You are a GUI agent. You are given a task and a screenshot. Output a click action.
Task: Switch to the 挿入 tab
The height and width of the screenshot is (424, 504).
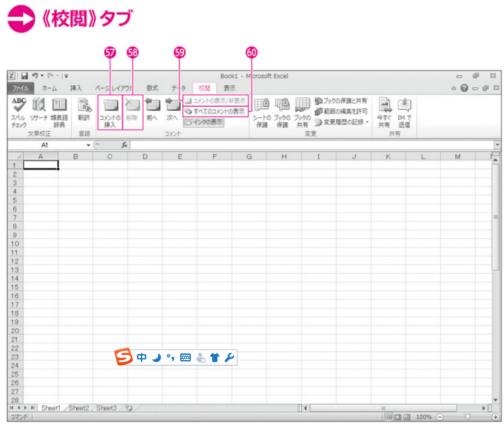(x=76, y=88)
